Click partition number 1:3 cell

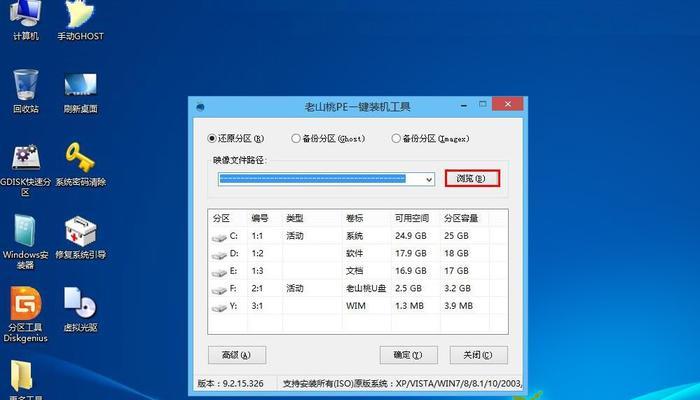257,271
